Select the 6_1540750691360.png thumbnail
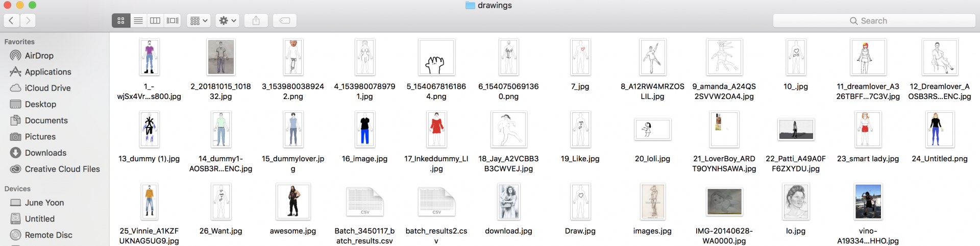 pyautogui.click(x=509, y=57)
